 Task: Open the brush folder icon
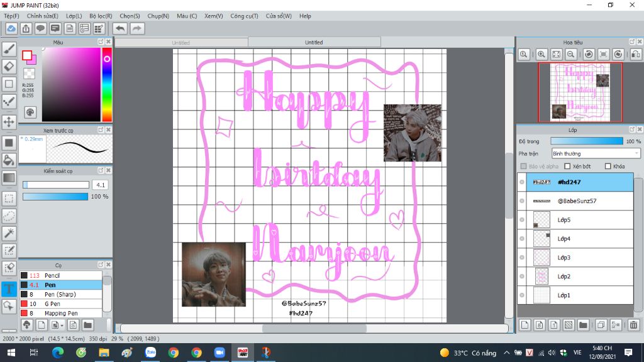[x=87, y=325]
